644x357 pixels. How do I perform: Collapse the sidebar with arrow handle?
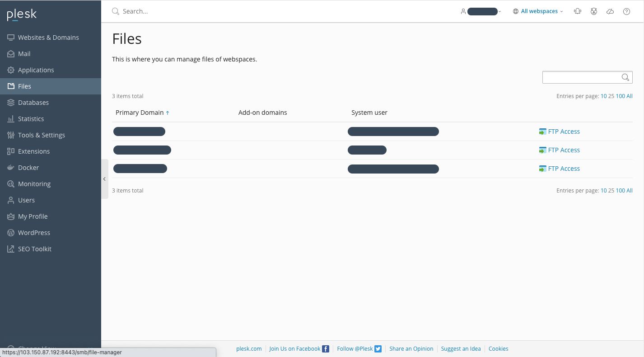tap(104, 179)
